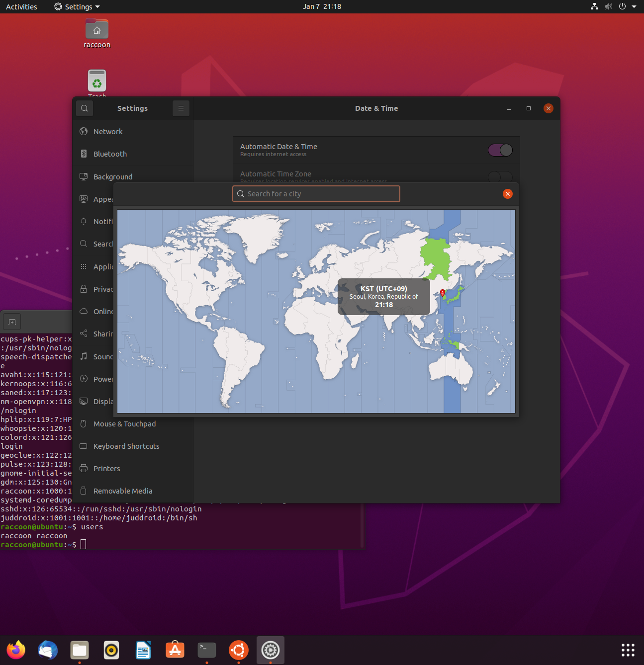This screenshot has height=665, width=644.
Task: Open the Settings app menu in top bar
Action: click(x=77, y=6)
